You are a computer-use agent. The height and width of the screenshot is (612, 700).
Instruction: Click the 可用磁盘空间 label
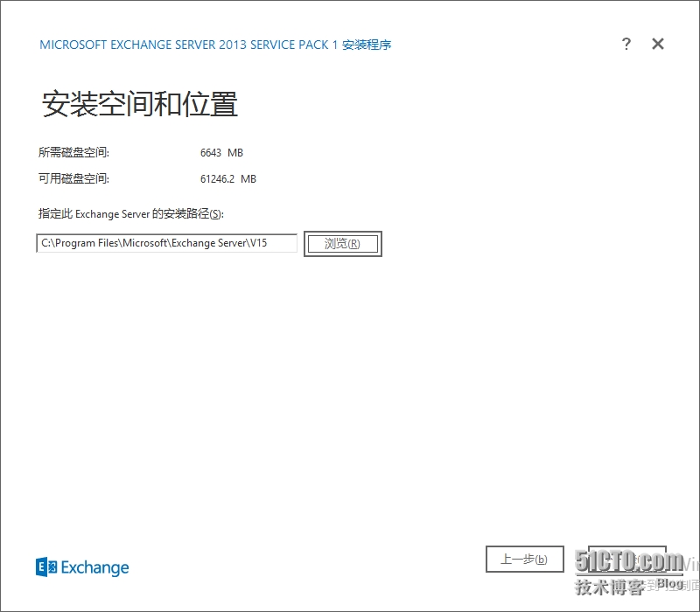pos(72,178)
